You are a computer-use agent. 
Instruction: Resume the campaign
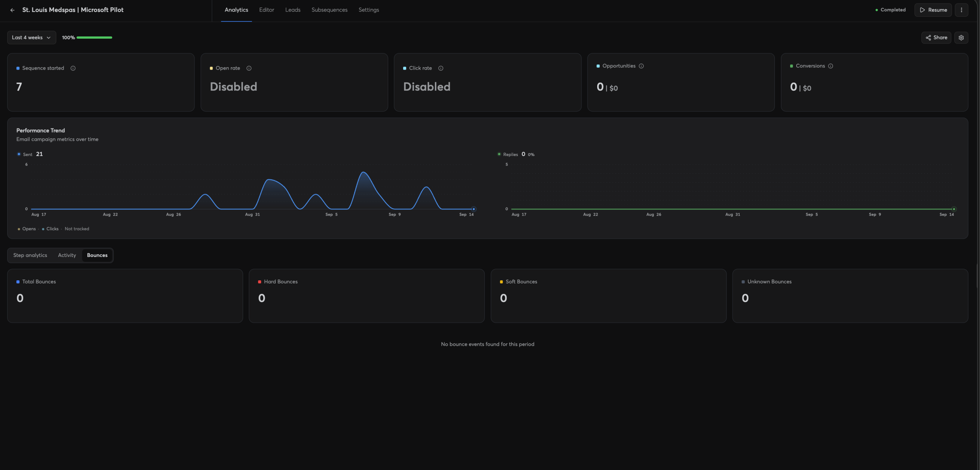click(x=933, y=10)
